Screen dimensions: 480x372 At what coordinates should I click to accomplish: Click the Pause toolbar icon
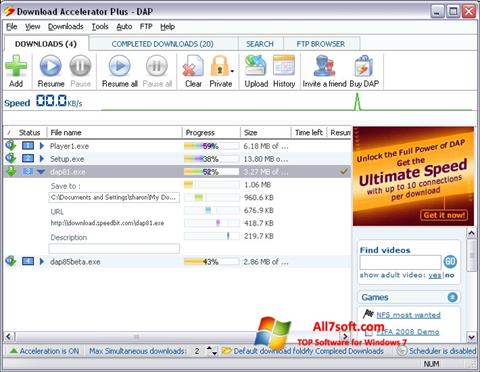coord(80,66)
